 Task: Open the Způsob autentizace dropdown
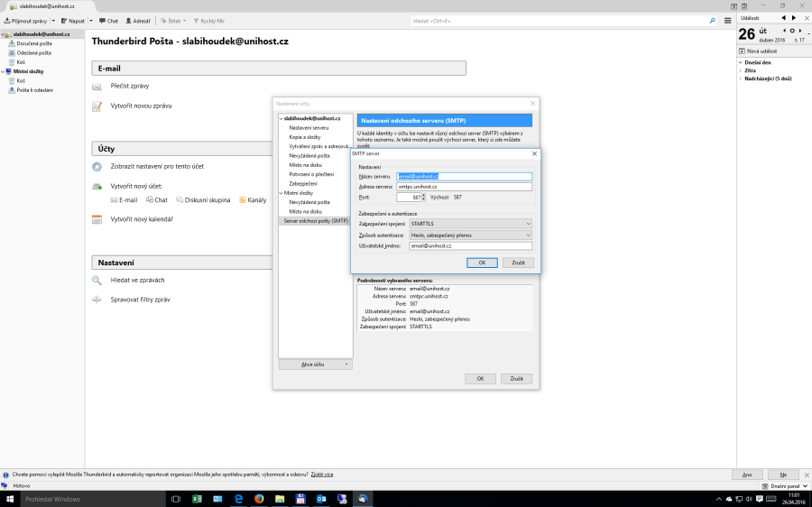(471, 235)
